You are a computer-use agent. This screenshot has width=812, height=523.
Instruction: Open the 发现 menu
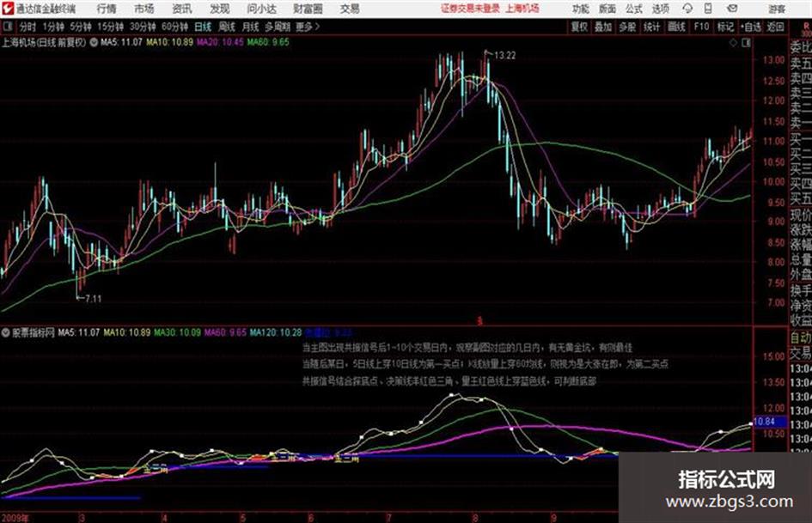click(220, 9)
